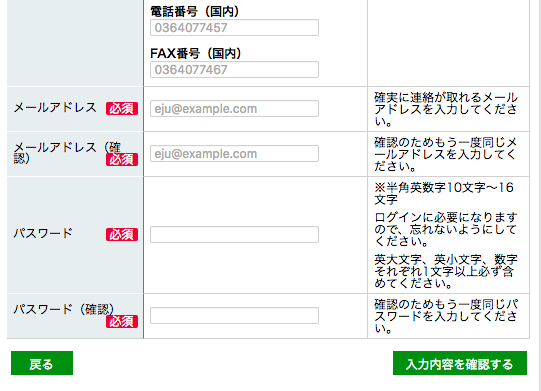
Task: Click the FAX番号（国内） input field
Action: 234,70
